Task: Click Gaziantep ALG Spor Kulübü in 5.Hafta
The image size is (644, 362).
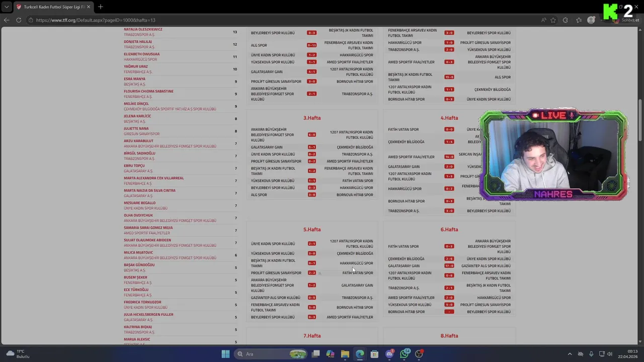Action: (x=276, y=298)
